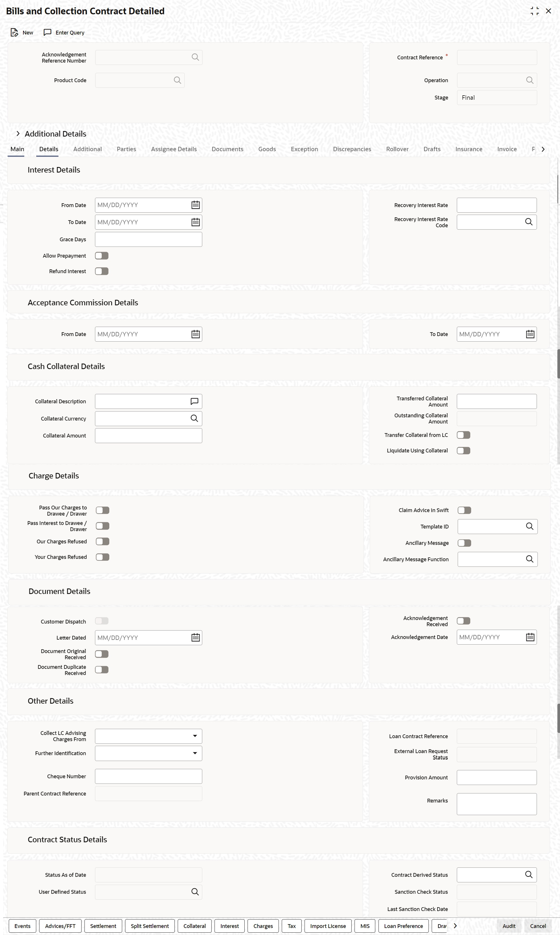This screenshot has width=560, height=935.
Task: Open the Collateral Currency lookup
Action: (194, 418)
